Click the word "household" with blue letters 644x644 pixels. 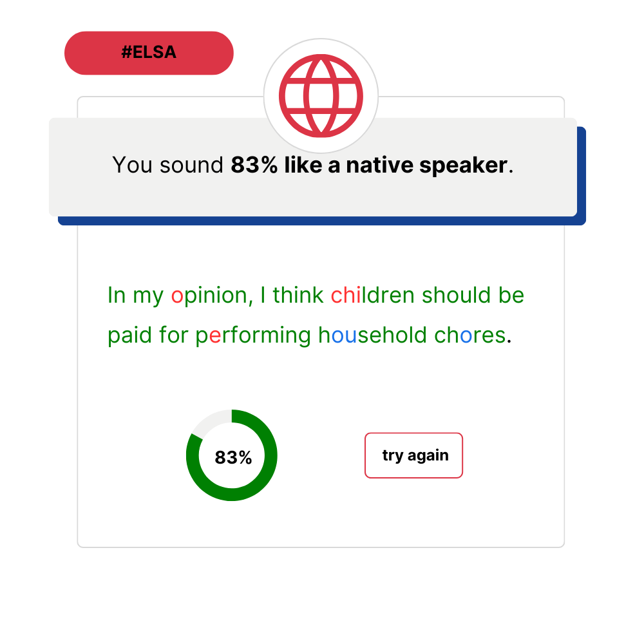pos(372,336)
